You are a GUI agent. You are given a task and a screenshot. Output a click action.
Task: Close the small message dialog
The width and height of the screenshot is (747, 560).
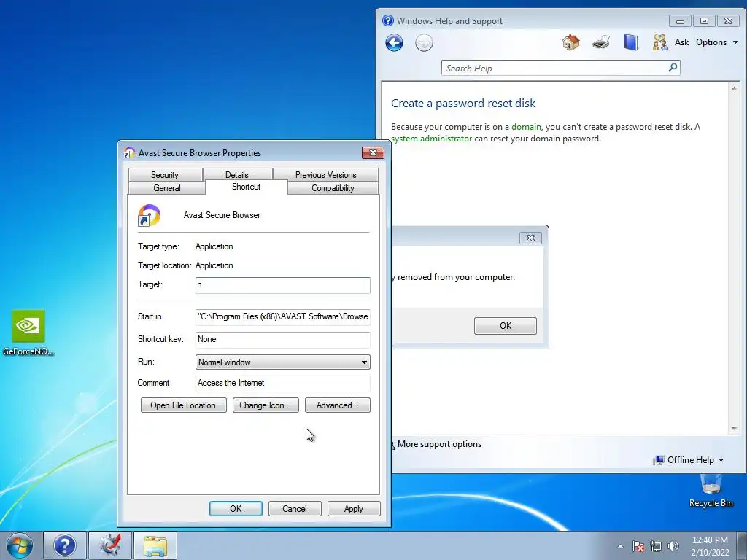point(530,238)
